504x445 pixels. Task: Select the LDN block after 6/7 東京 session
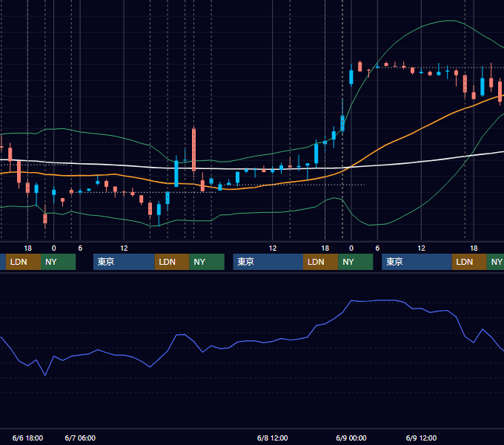(172, 262)
